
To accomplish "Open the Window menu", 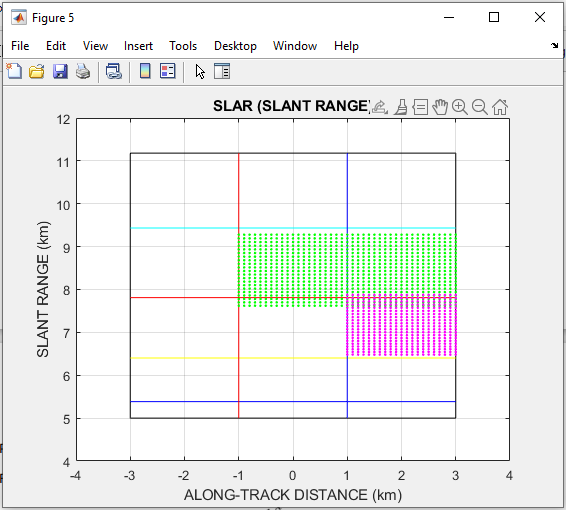I will click(x=295, y=46).
